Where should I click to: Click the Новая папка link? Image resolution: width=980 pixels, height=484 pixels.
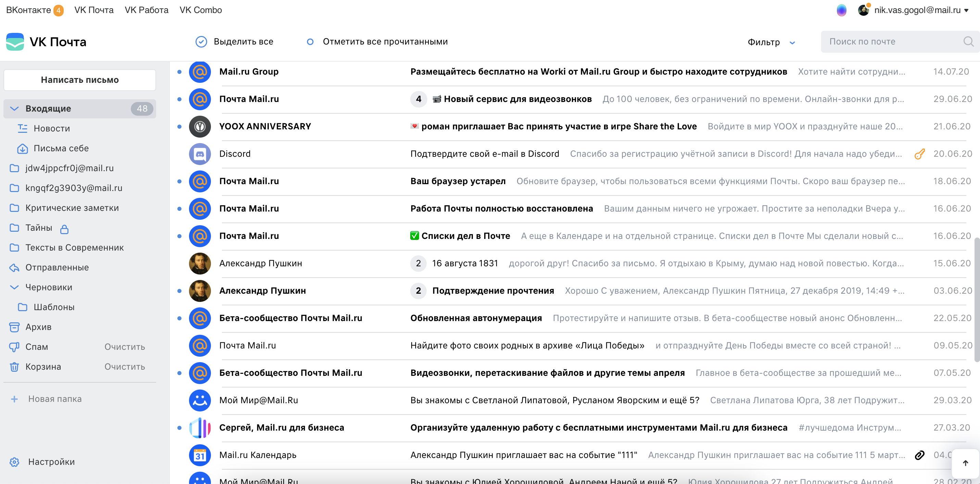pos(55,399)
